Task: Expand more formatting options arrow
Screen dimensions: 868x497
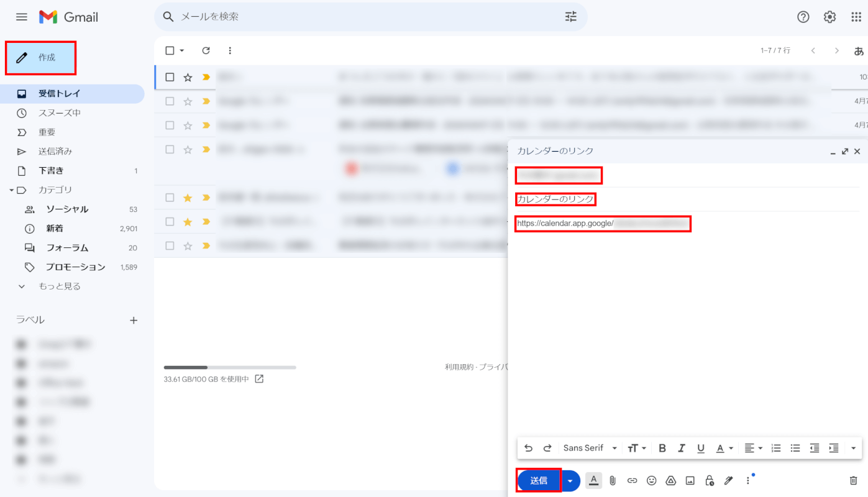Action: coord(853,448)
